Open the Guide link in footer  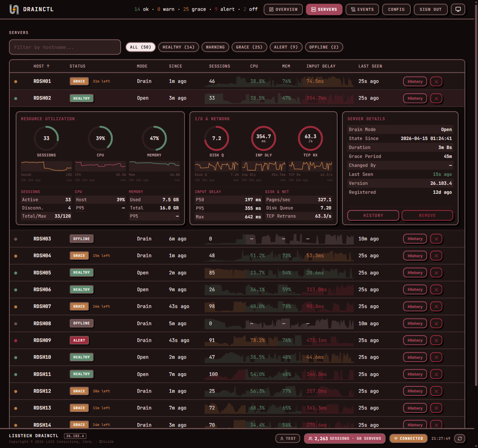(106, 442)
